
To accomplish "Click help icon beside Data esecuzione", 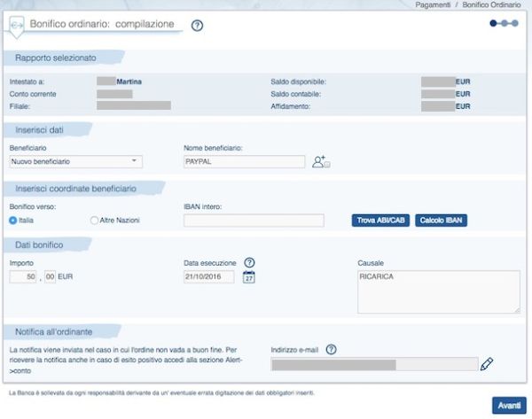I will pyautogui.click(x=249, y=262).
